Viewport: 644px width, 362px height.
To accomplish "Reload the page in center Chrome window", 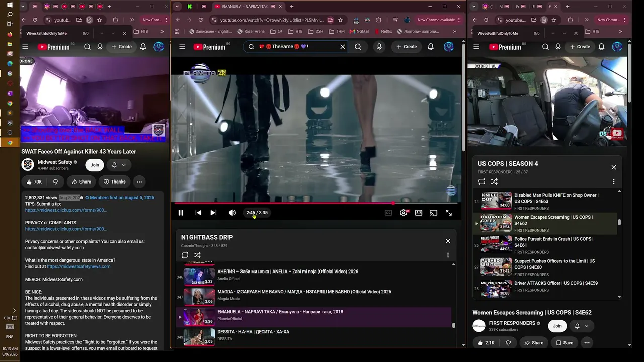I will click(200, 20).
